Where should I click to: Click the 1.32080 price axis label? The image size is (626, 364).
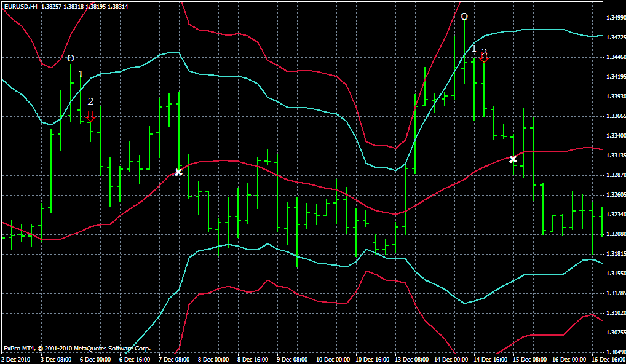tap(615, 234)
